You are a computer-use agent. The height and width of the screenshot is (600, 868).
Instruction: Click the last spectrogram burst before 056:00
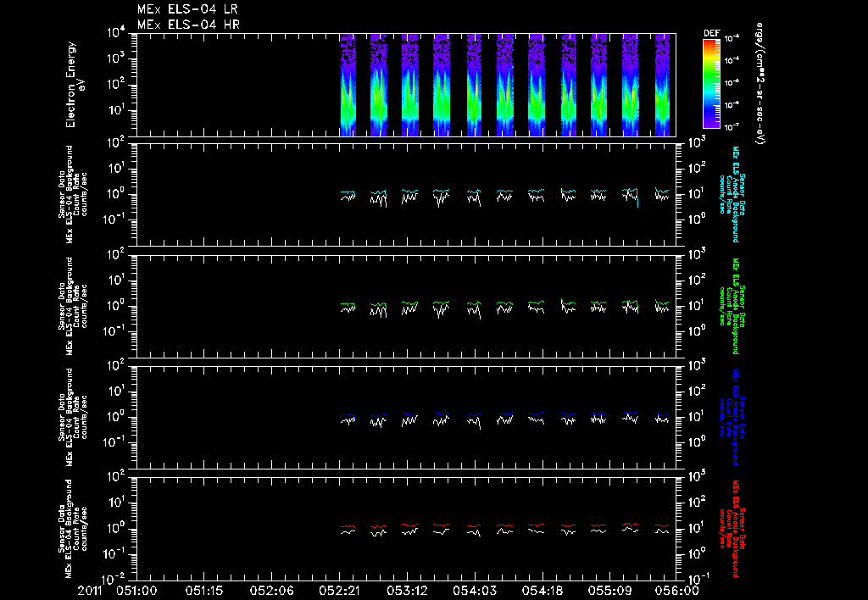tap(663, 85)
